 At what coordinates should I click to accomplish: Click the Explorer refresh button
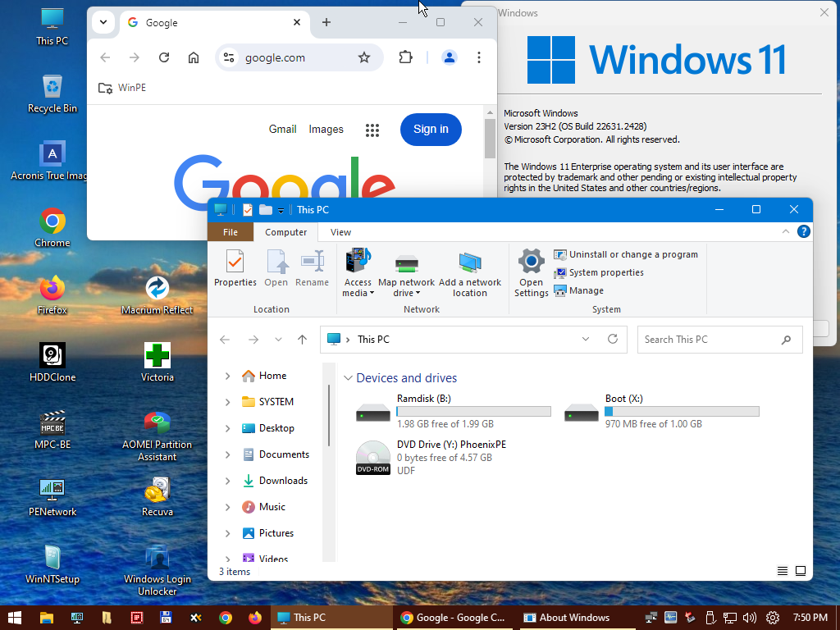point(613,339)
